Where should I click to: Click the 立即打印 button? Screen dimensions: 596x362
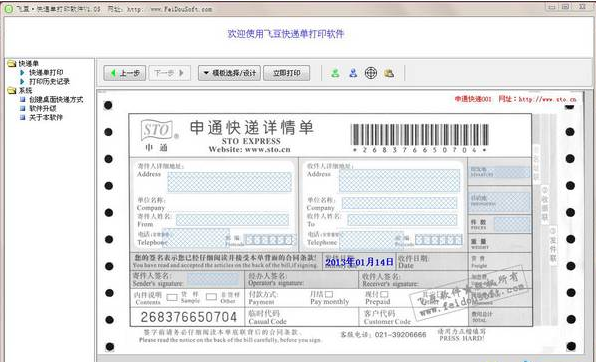[287, 73]
